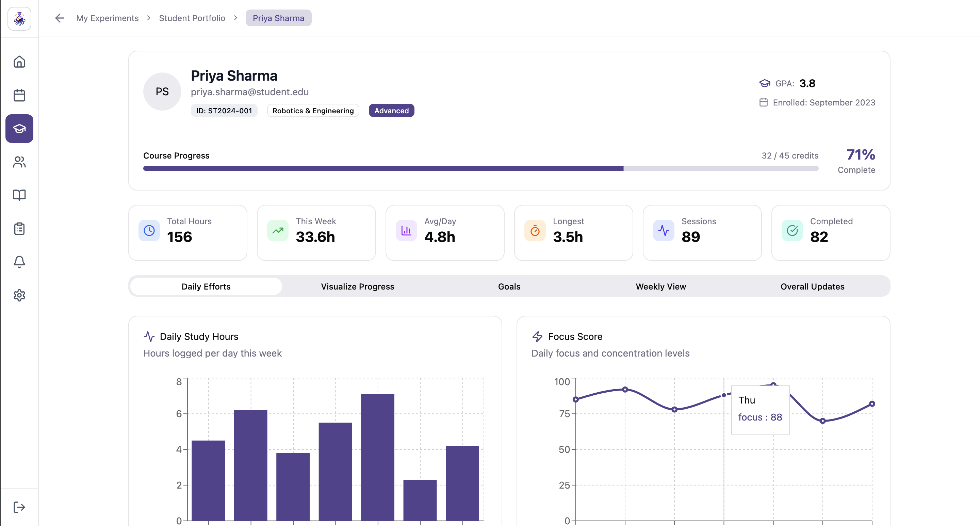Open the Users group icon in sidebar

click(x=19, y=162)
